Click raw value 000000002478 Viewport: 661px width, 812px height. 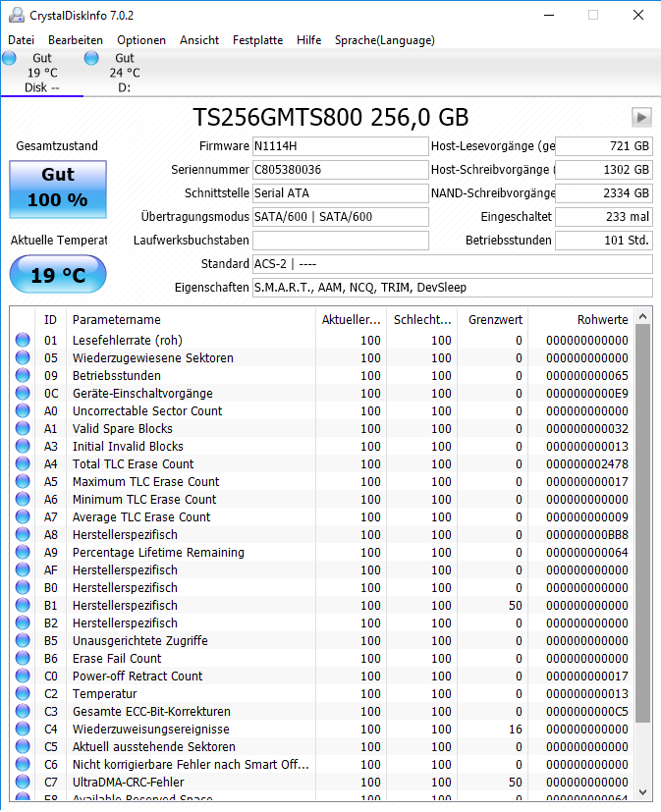(x=587, y=464)
